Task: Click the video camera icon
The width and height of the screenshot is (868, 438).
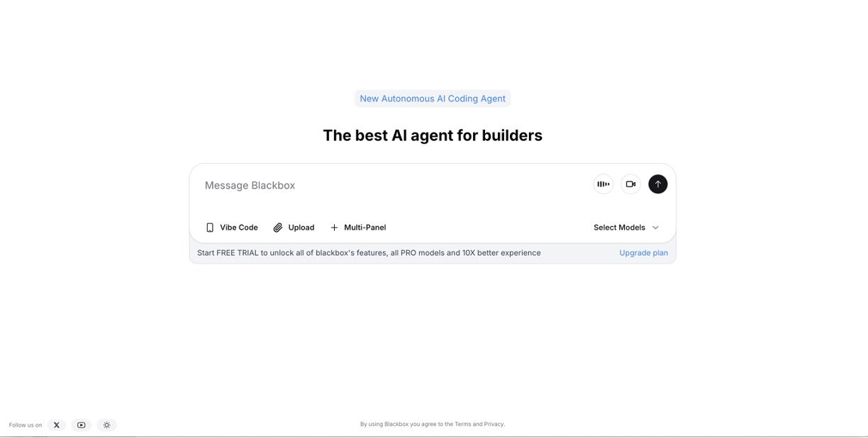Action: [630, 184]
